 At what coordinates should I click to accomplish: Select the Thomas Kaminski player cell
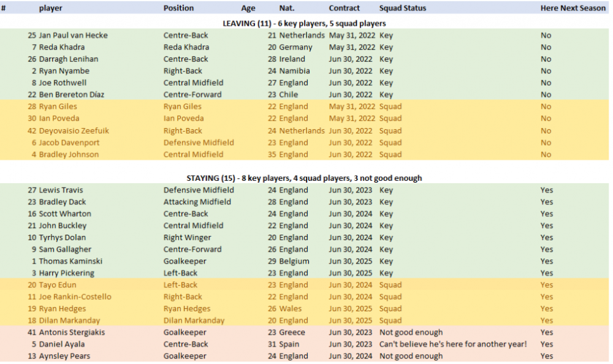[x=70, y=261]
